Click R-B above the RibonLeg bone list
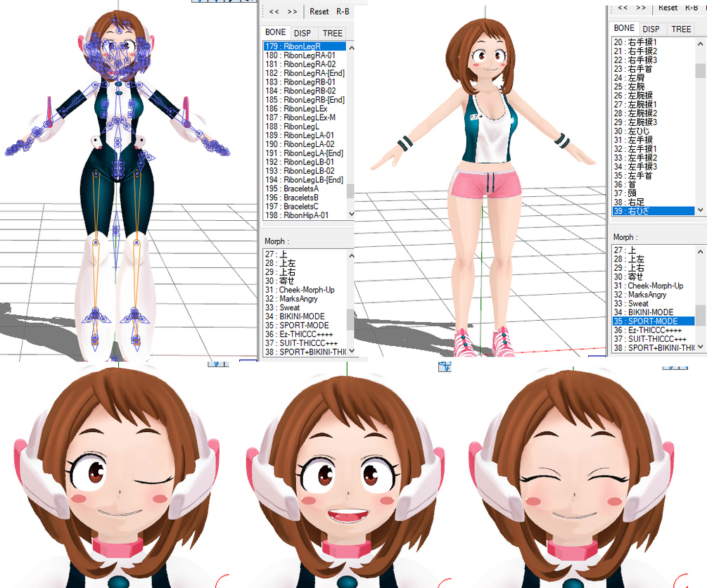This screenshot has width=707, height=588. point(343,12)
